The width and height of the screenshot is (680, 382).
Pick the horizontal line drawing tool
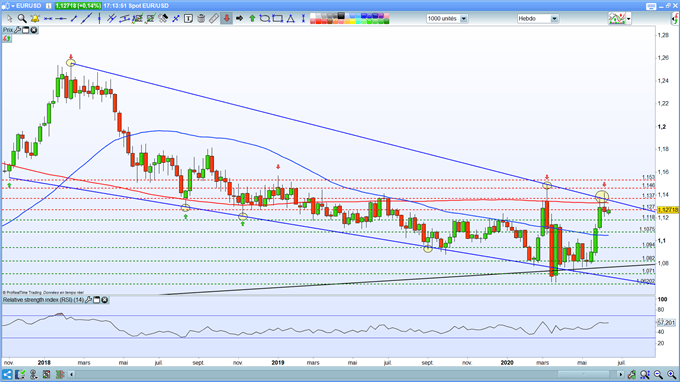coord(48,19)
